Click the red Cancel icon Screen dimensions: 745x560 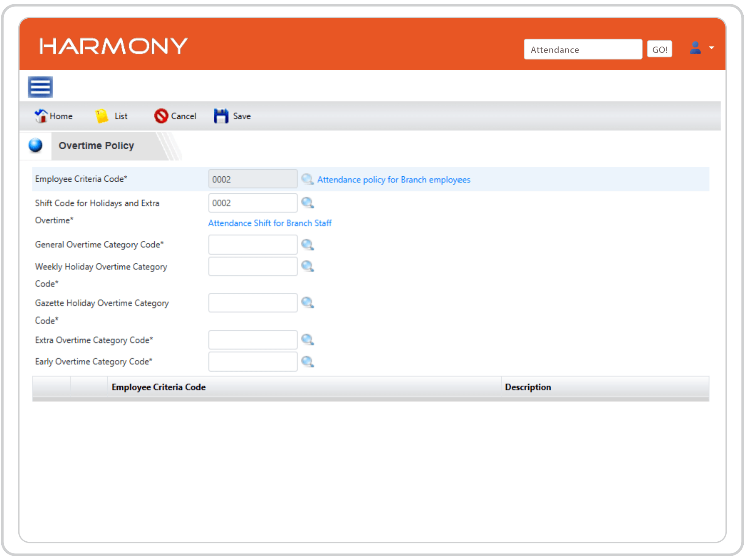coord(161,116)
